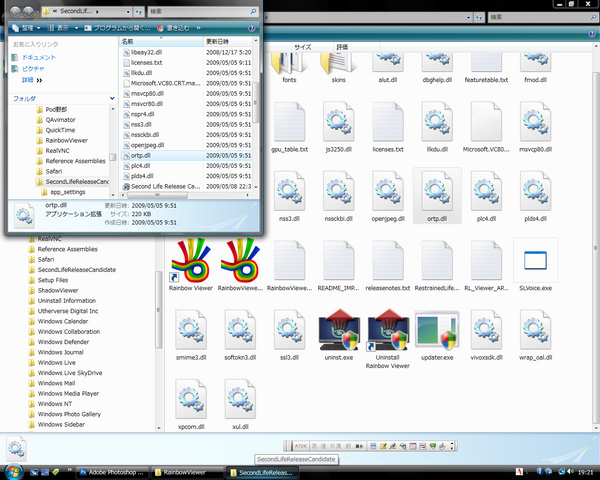
Task: Select featuretable.txt file icon
Action: 486,68
